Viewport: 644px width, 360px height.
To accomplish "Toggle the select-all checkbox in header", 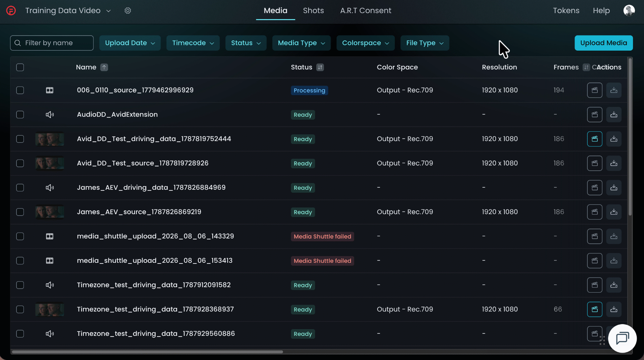I will coord(20,67).
